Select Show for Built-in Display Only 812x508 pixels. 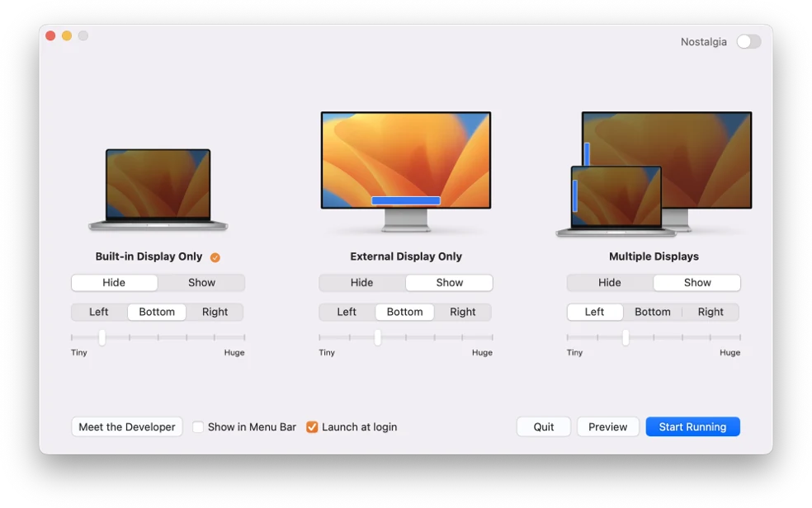tap(201, 283)
